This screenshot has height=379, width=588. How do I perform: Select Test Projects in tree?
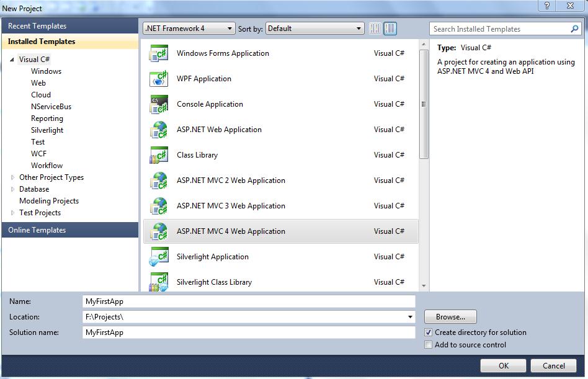[x=40, y=213]
